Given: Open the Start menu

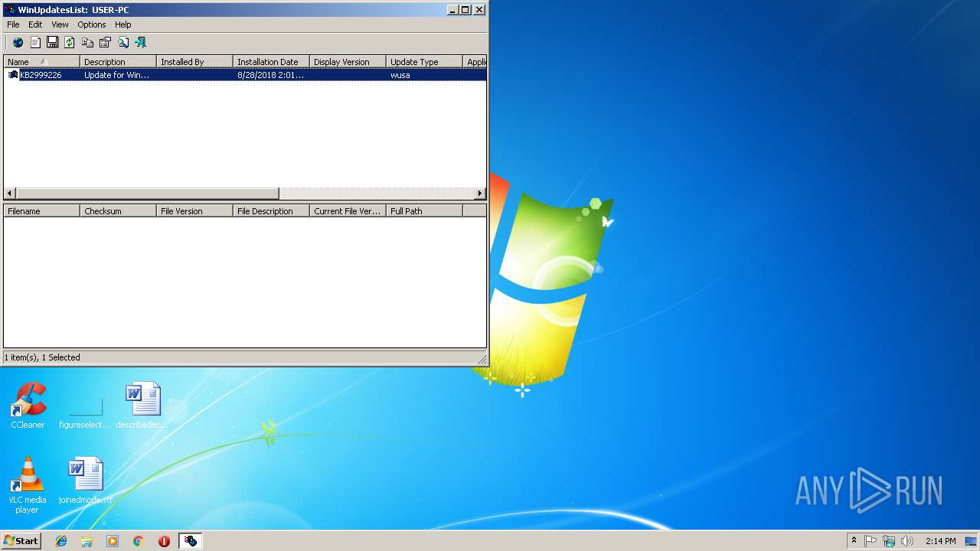Looking at the screenshot, I should 21,541.
